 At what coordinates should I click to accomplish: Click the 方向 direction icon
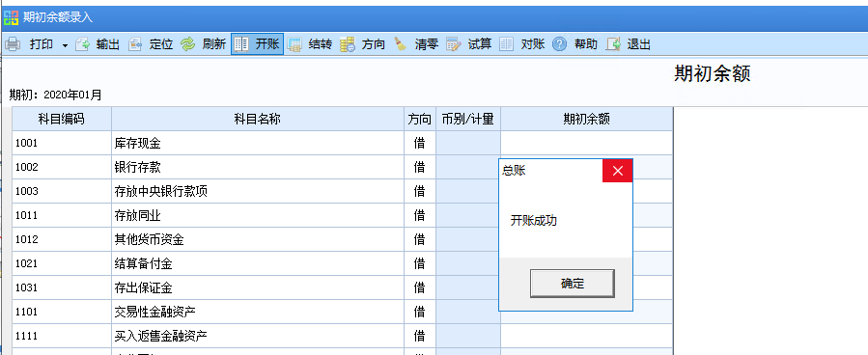(x=348, y=44)
